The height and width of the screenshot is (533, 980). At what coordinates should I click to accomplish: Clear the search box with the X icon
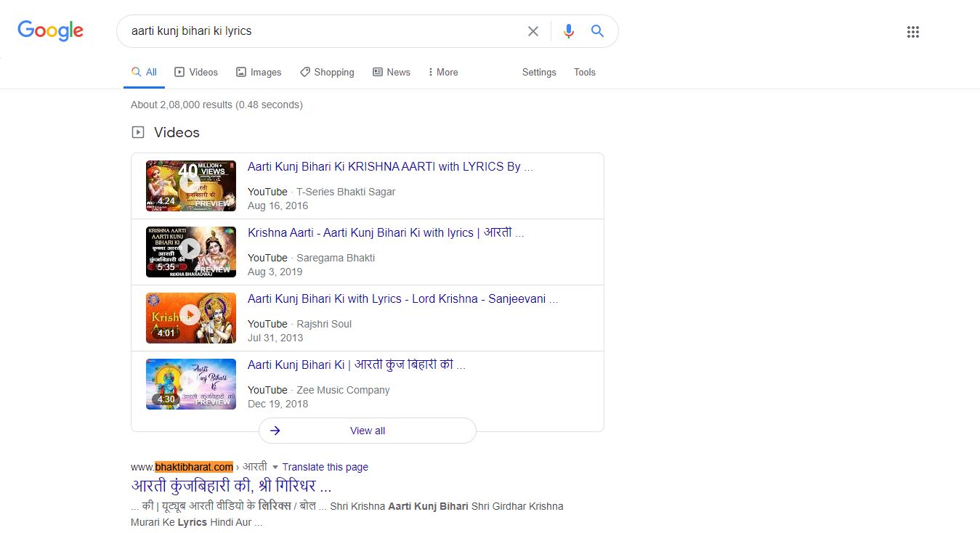click(x=533, y=31)
